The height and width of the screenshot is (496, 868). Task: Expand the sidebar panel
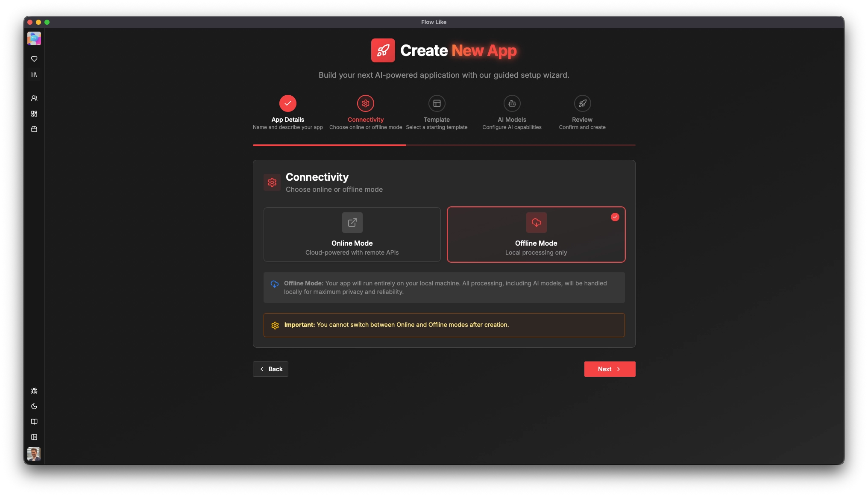point(34,437)
